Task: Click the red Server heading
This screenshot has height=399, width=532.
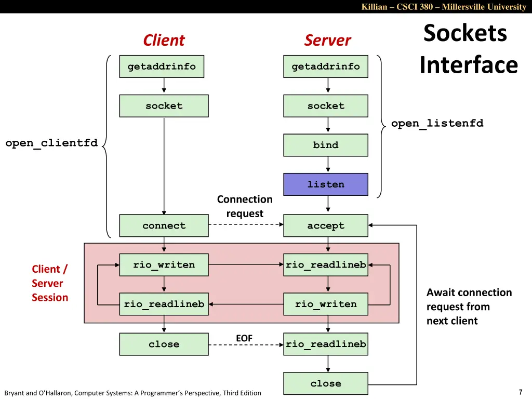Action: pos(327,40)
